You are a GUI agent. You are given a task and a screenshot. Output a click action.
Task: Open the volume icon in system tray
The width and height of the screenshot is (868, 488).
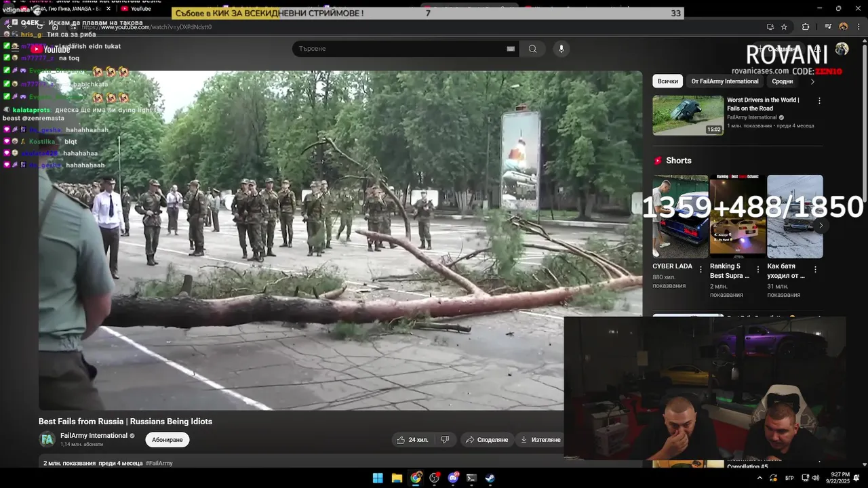pos(816,478)
